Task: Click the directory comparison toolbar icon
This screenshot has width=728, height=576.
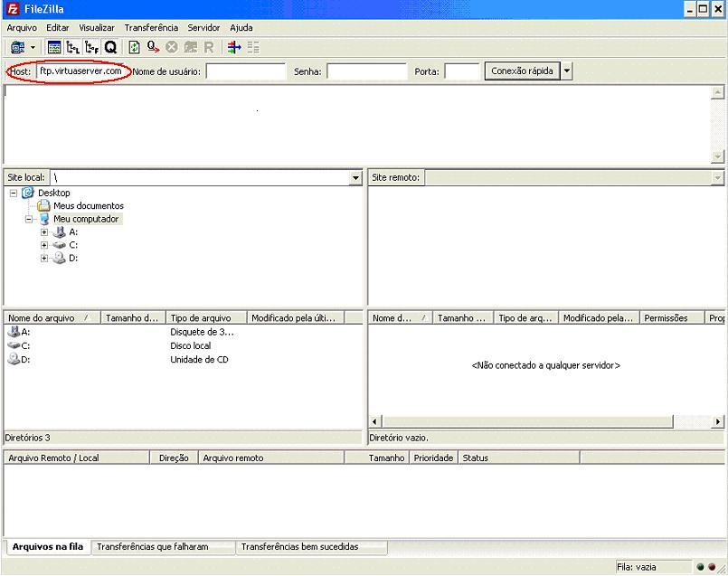Action: click(x=253, y=47)
